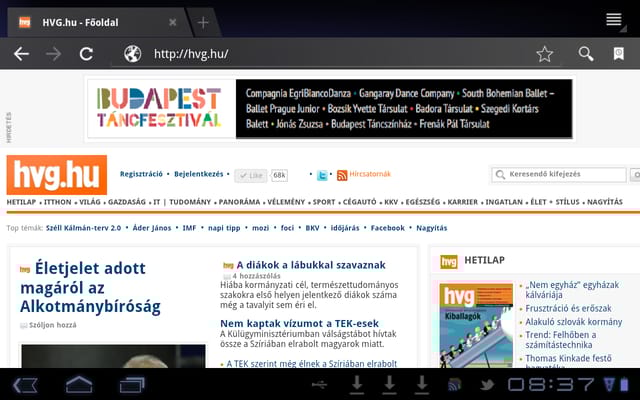
Task: Open the Áder János topic link
Action: pos(152,228)
